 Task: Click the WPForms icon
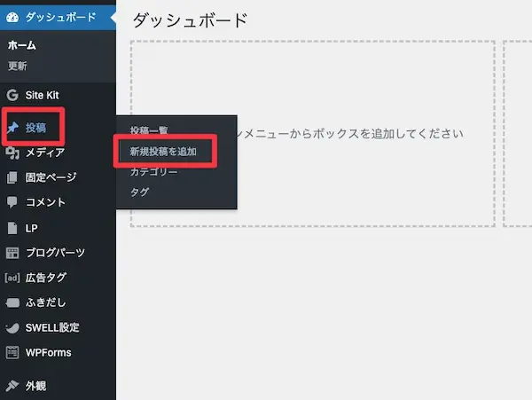(x=12, y=352)
